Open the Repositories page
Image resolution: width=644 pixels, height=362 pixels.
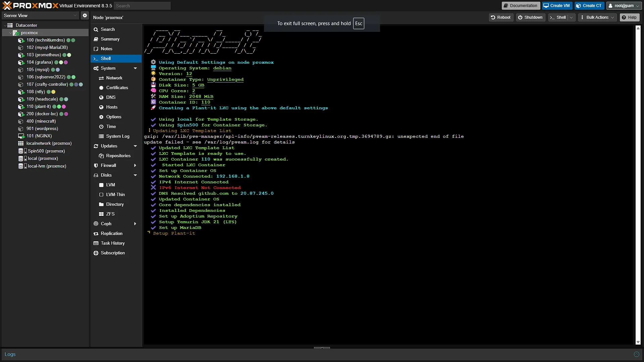(116, 156)
